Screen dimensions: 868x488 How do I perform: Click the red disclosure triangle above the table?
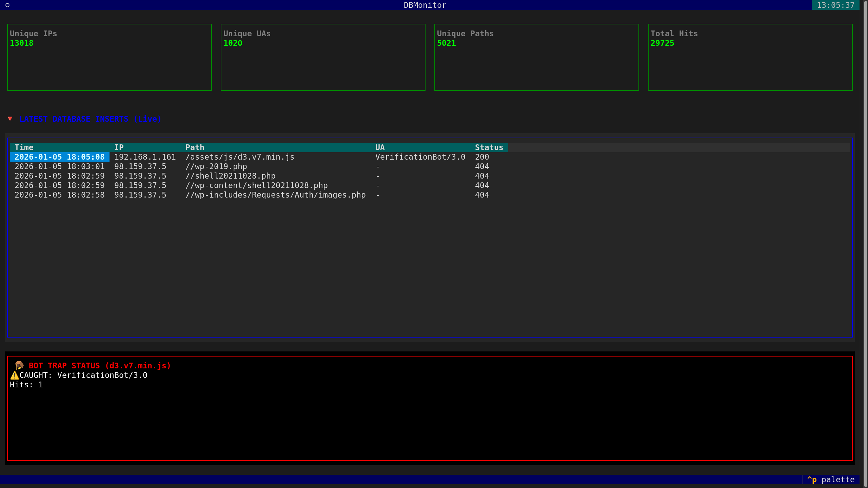tap(10, 119)
